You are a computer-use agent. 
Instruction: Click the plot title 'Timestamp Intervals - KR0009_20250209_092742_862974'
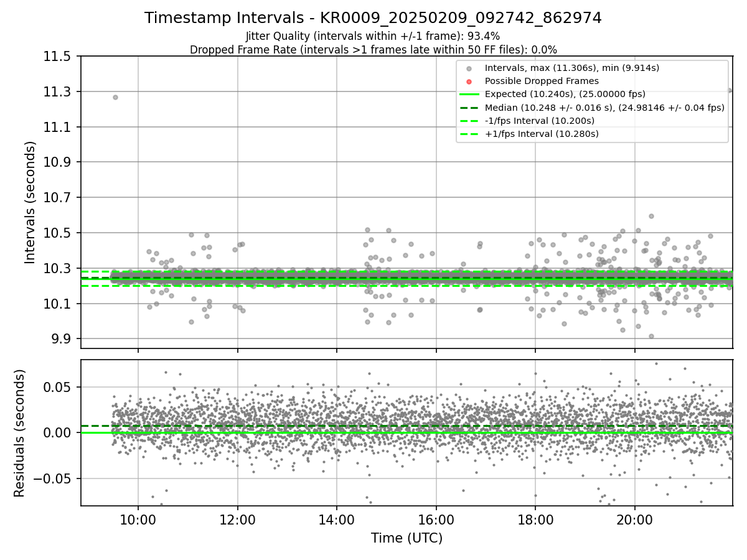[373, 18]
